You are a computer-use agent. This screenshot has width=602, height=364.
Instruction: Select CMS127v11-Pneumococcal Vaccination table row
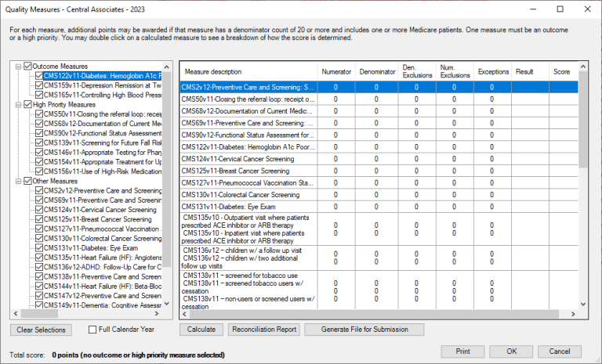[379, 183]
